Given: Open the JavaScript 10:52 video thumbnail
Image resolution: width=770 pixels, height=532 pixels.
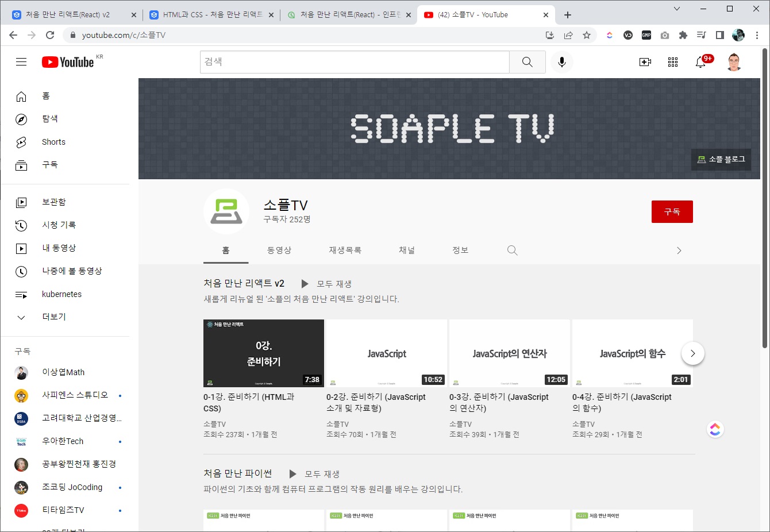Looking at the screenshot, I should (x=387, y=353).
